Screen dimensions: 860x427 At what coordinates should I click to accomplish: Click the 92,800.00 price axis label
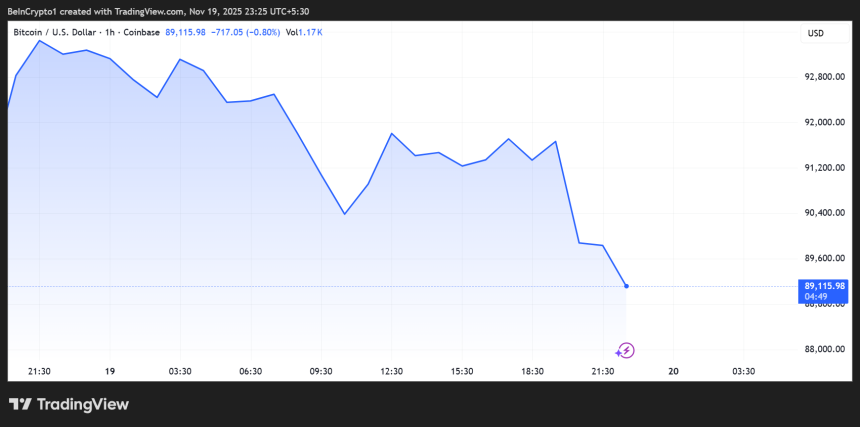point(825,77)
